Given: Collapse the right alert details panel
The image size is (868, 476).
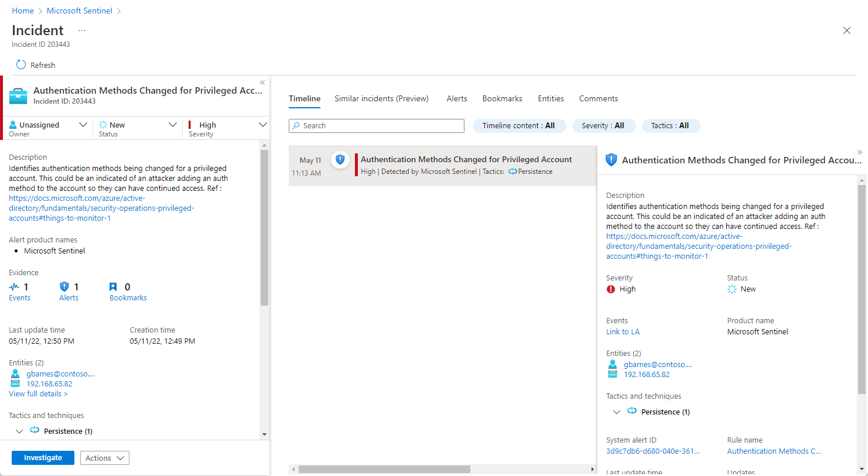Looking at the screenshot, I should (x=859, y=152).
